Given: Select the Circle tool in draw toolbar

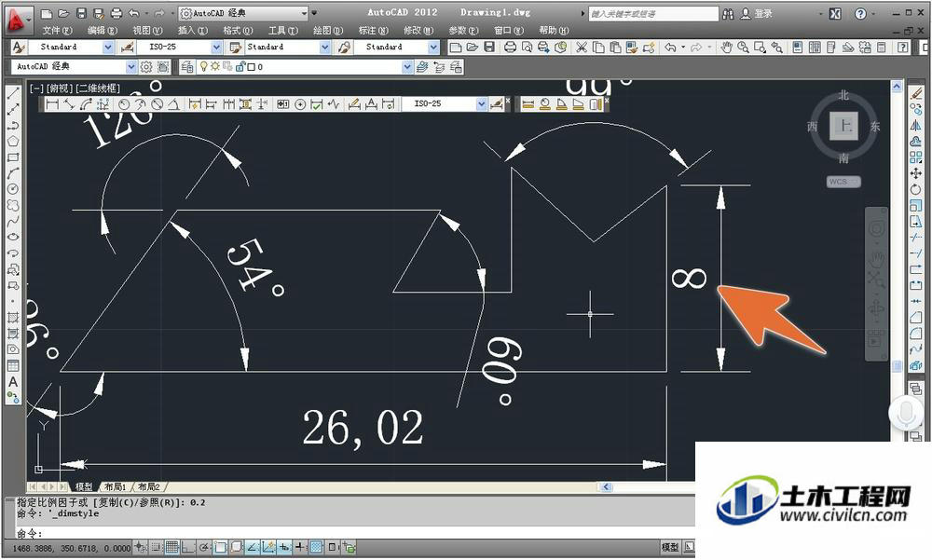Looking at the screenshot, I should coord(12,189).
